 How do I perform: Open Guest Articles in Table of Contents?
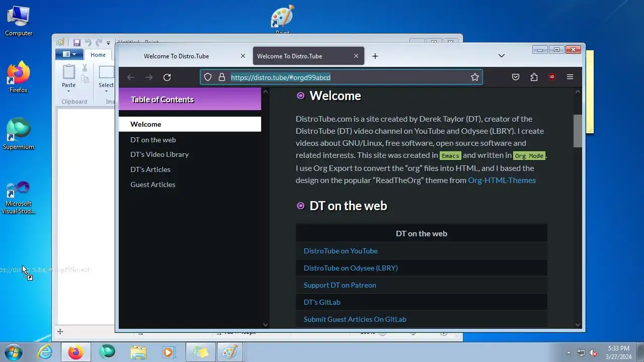pyautogui.click(x=153, y=185)
